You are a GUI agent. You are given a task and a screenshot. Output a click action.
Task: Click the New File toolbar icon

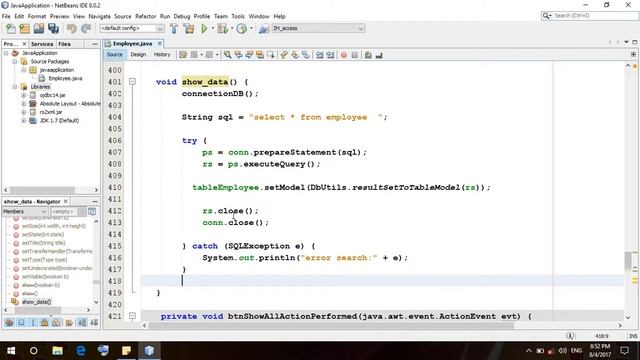click(x=11, y=29)
